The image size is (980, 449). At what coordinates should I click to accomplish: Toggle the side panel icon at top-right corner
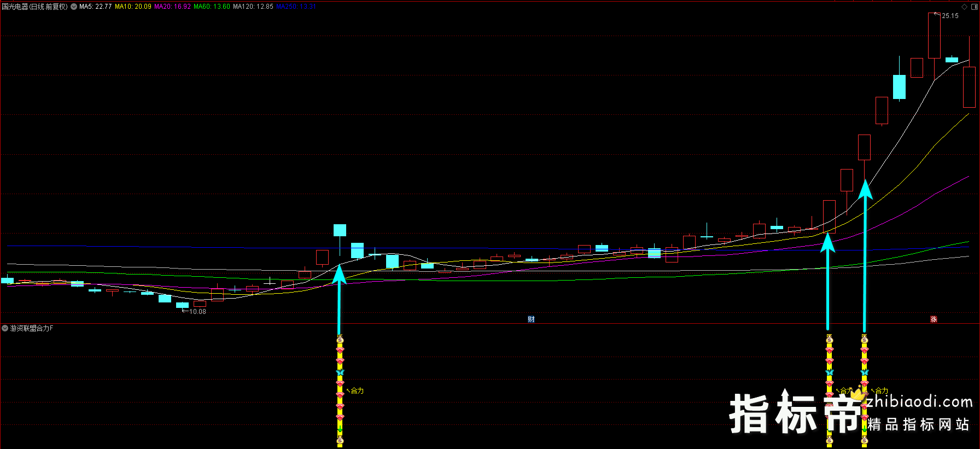[x=974, y=7]
